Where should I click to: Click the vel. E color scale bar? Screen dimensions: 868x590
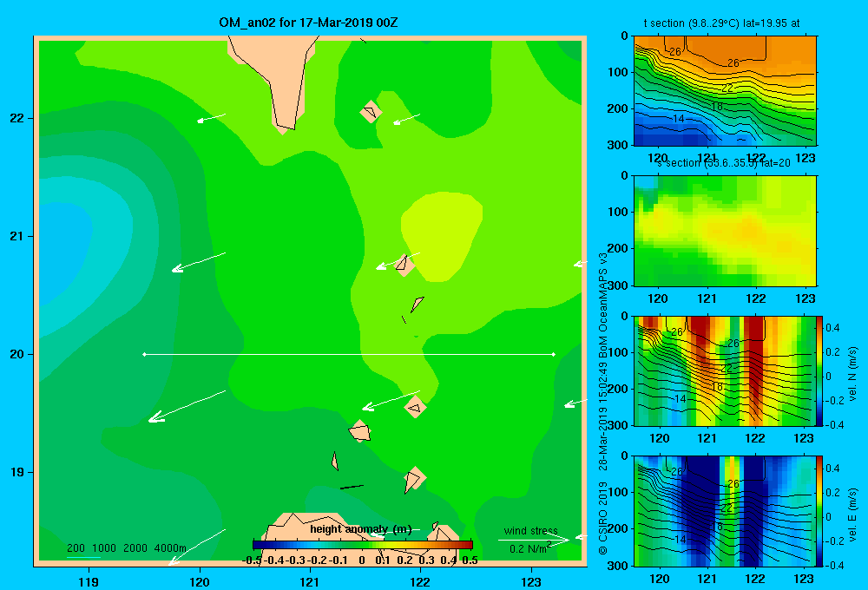[x=819, y=511]
